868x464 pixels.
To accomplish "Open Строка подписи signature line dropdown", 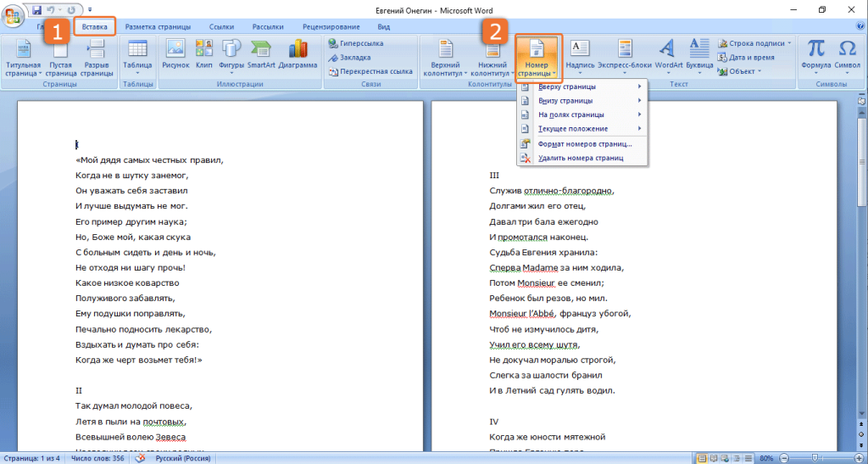I will pos(754,43).
